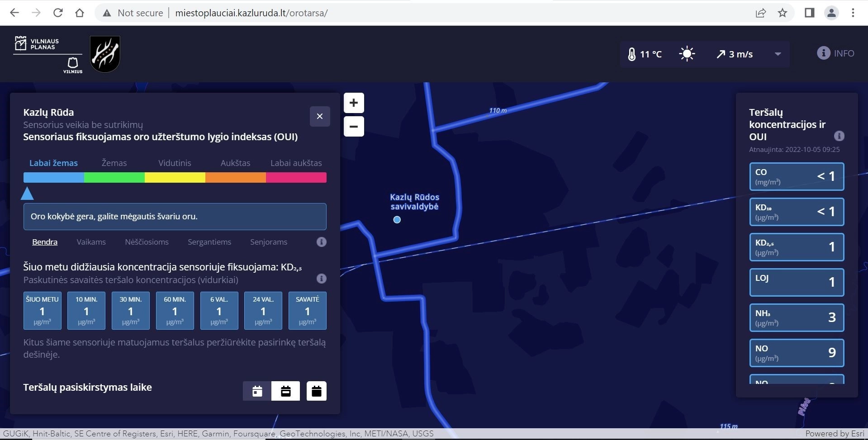Click the Aukštas index label
Image resolution: width=868 pixels, height=440 pixels.
[x=235, y=163]
